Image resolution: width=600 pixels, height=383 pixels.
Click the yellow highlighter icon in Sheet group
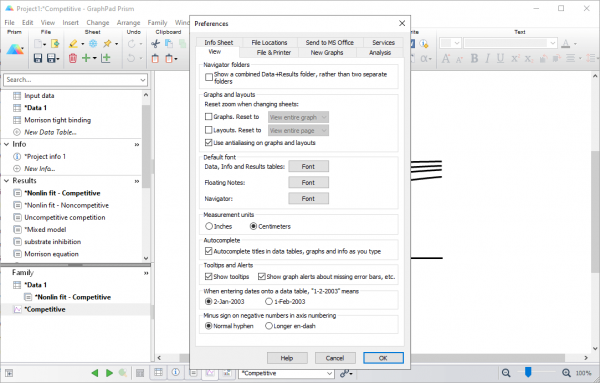[x=73, y=44]
